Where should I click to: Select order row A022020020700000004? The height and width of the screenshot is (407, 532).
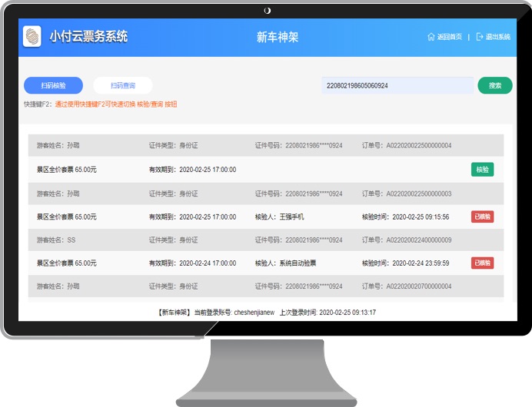pyautogui.click(x=265, y=286)
